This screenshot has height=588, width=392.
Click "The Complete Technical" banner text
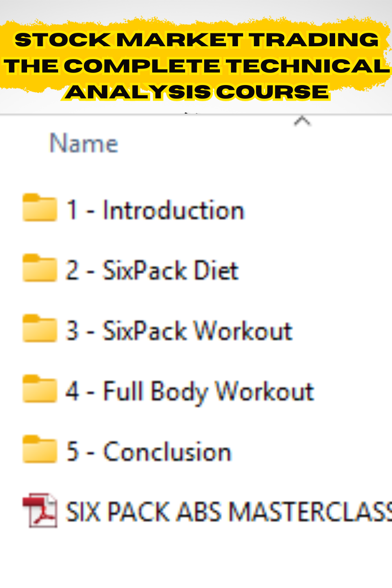click(197, 66)
